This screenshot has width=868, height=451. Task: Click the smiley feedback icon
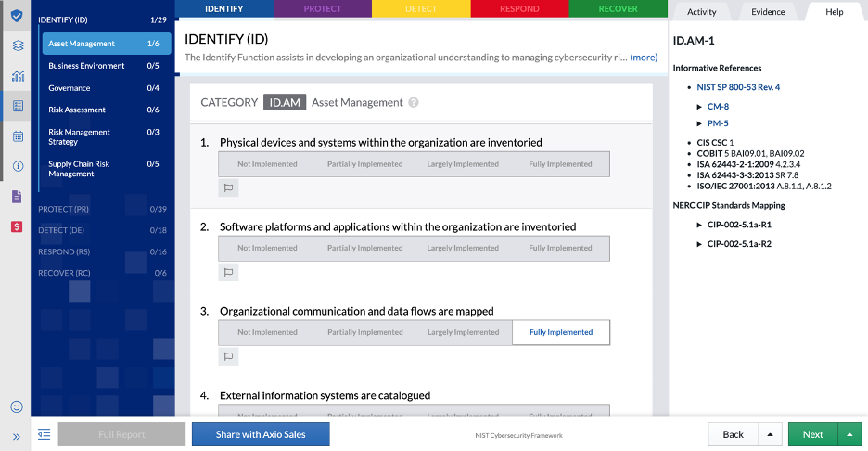click(17, 406)
